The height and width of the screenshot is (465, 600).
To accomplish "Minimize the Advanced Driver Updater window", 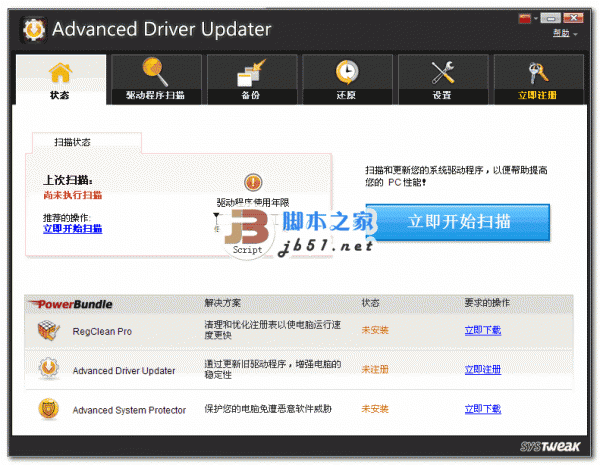I will pyautogui.click(x=551, y=18).
